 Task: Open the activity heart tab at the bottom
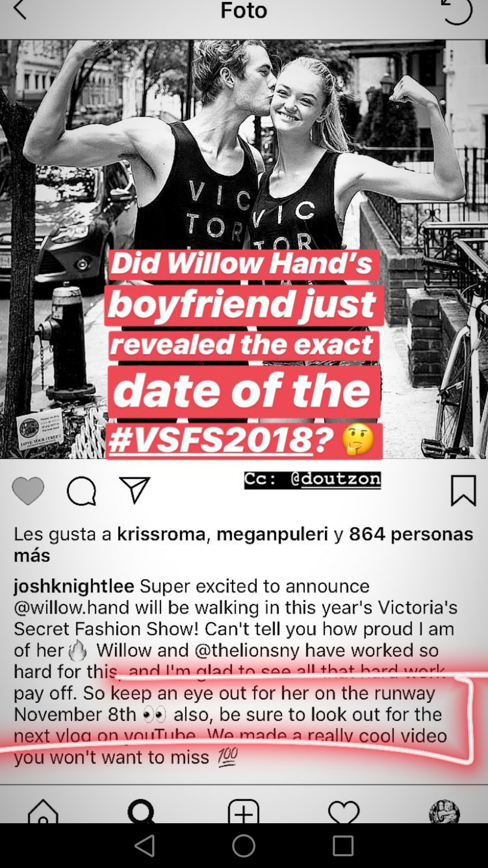coord(344,811)
